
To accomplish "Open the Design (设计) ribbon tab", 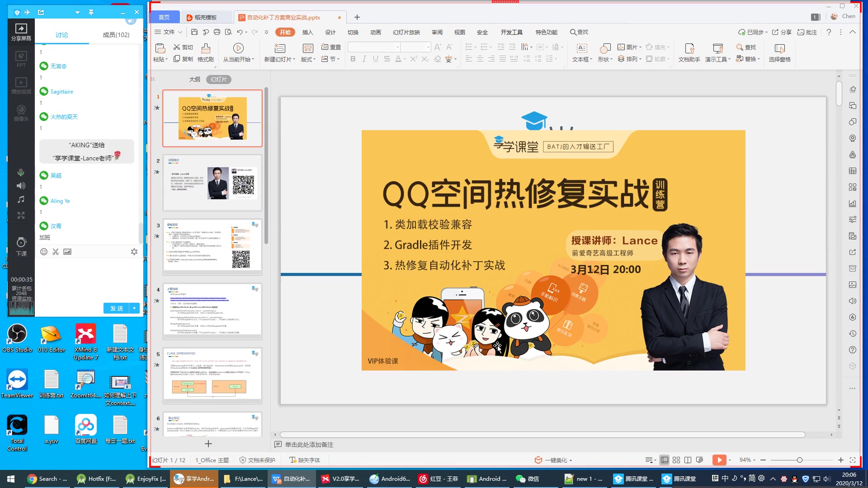I will tap(330, 32).
